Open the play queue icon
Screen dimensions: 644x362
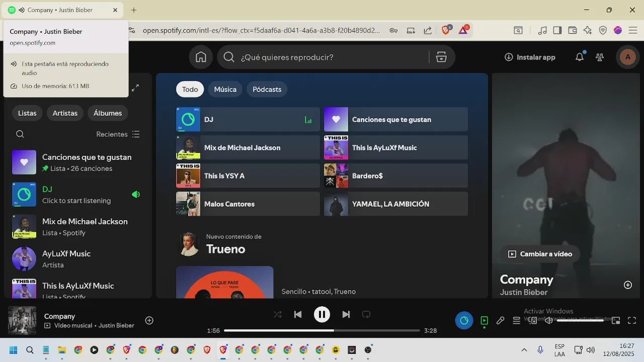click(516, 320)
